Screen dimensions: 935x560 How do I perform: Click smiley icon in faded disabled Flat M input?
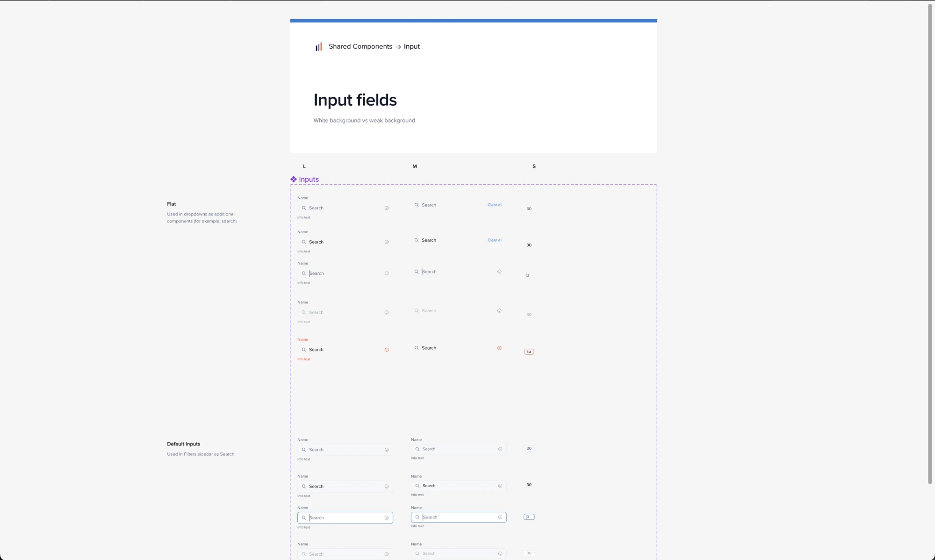pyautogui.click(x=499, y=310)
